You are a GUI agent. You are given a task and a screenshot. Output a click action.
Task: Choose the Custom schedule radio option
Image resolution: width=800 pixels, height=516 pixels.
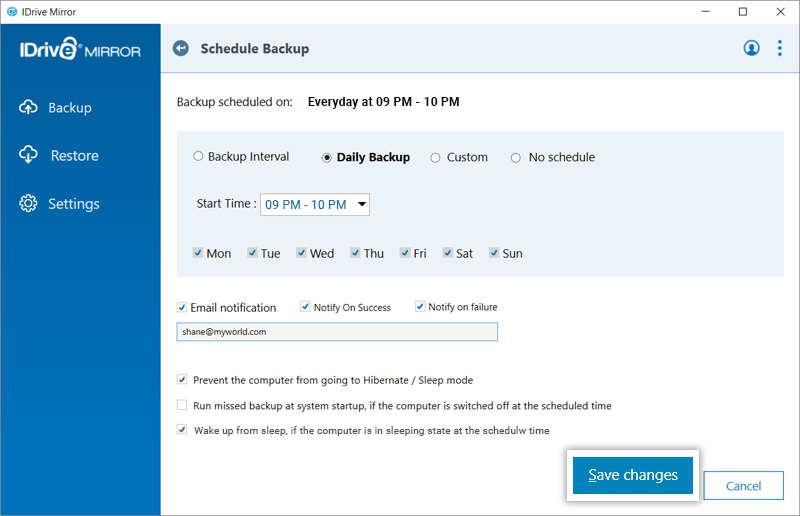(x=435, y=158)
